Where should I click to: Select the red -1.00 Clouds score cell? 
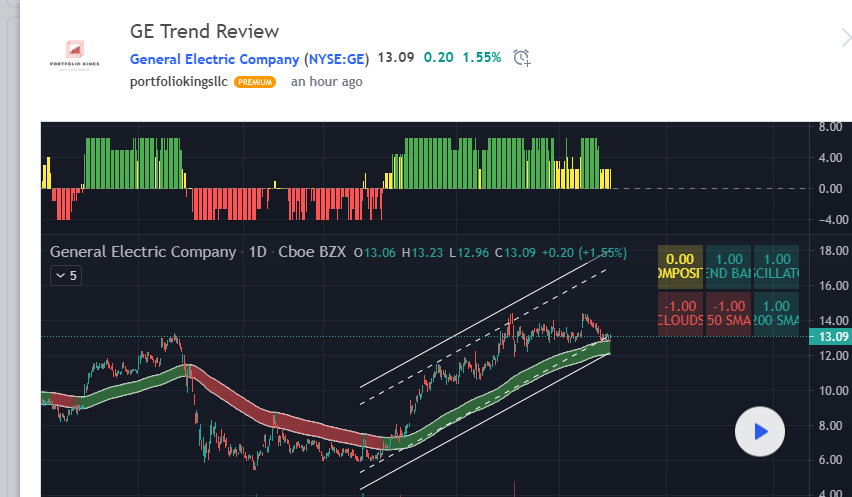tap(680, 313)
